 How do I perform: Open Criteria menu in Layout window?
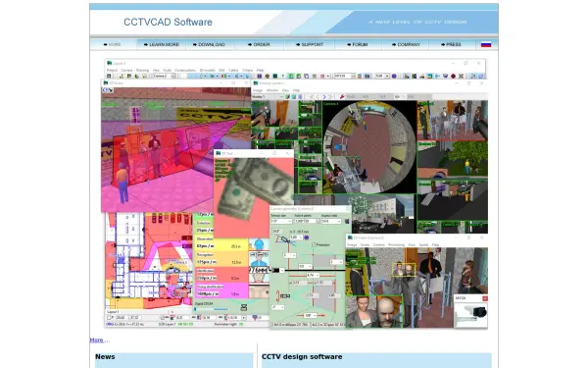tap(248, 71)
